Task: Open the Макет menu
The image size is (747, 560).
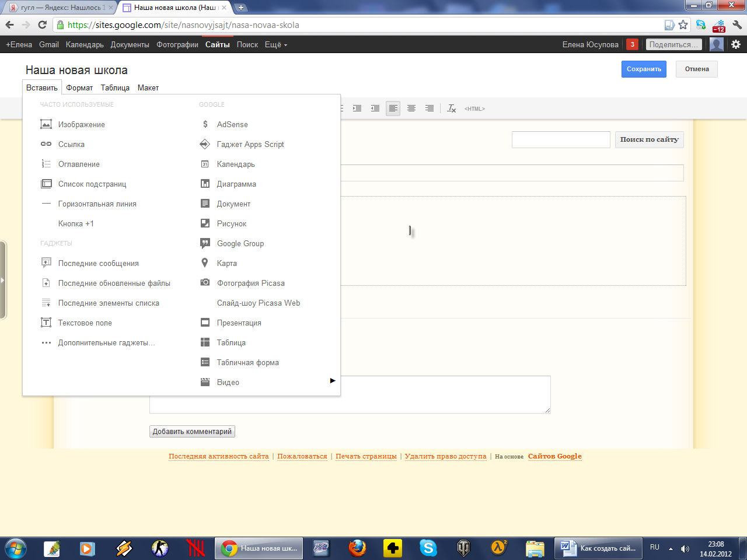Action: tap(148, 87)
